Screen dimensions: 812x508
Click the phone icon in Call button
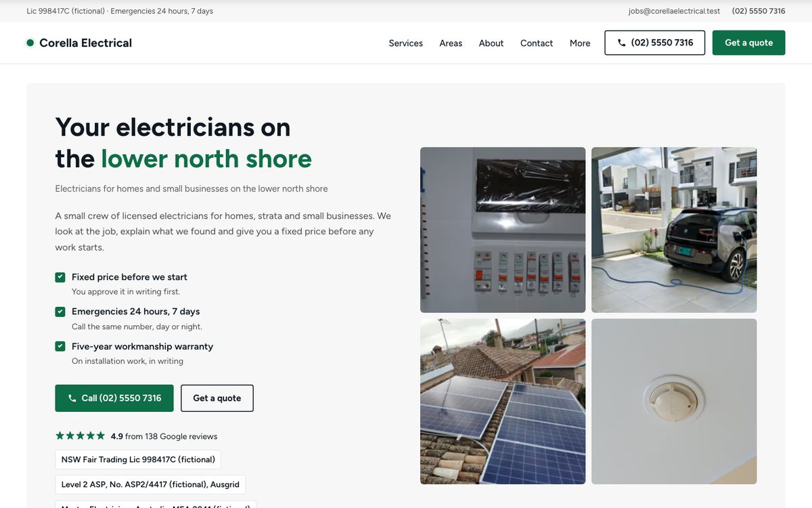[x=72, y=398]
